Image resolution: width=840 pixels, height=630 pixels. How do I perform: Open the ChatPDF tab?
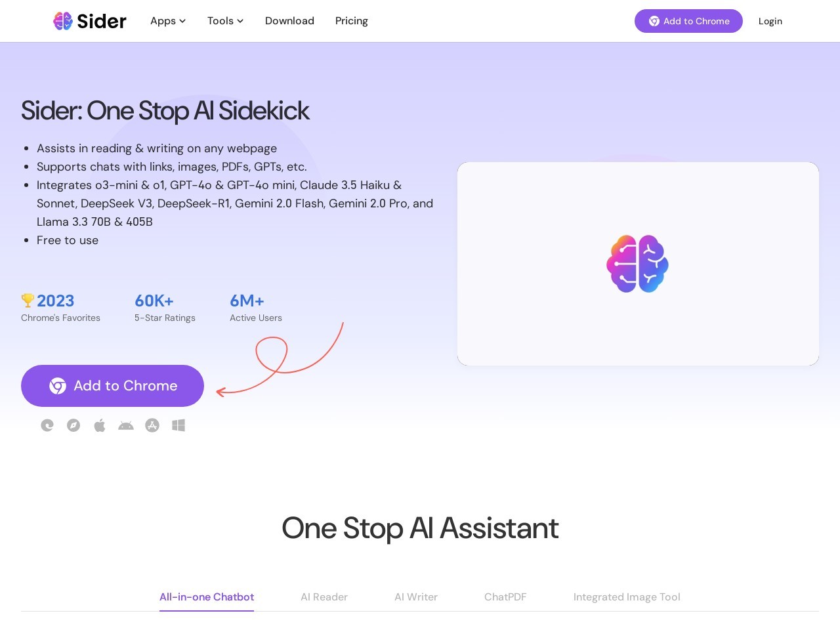[x=505, y=597]
